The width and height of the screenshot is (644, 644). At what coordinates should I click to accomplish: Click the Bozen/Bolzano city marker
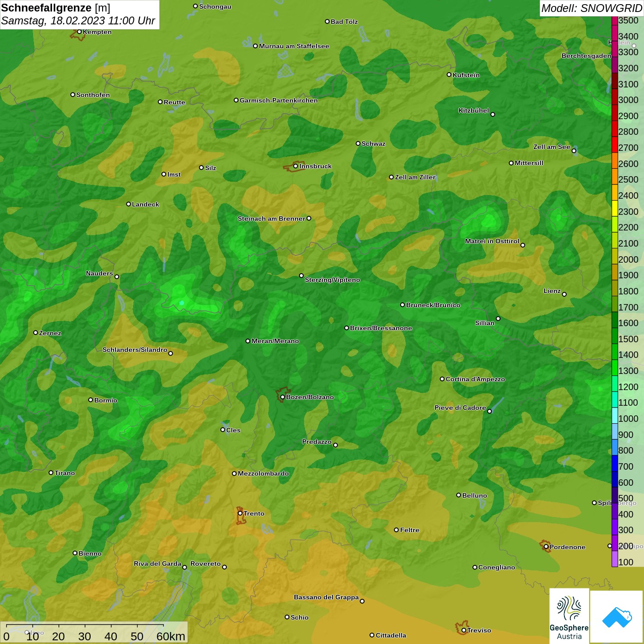(x=282, y=397)
